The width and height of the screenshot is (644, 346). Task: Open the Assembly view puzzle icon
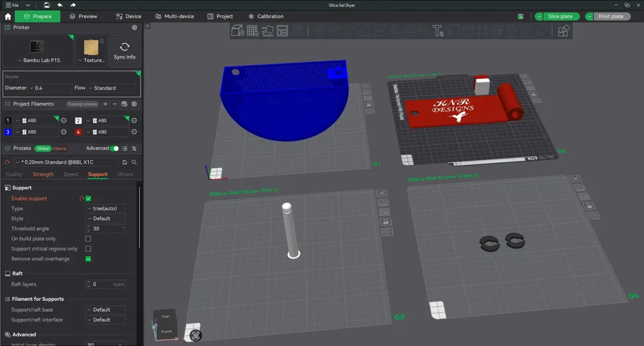[x=563, y=31]
